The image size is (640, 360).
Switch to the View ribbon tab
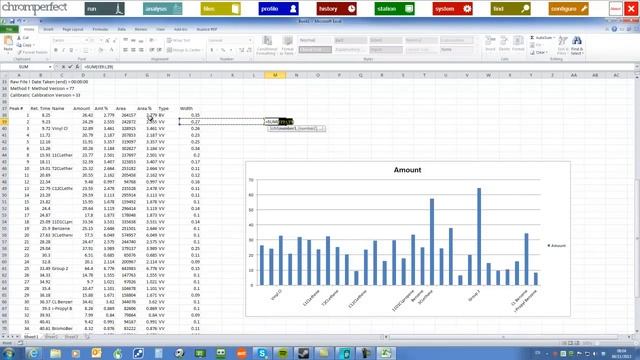pos(161,29)
